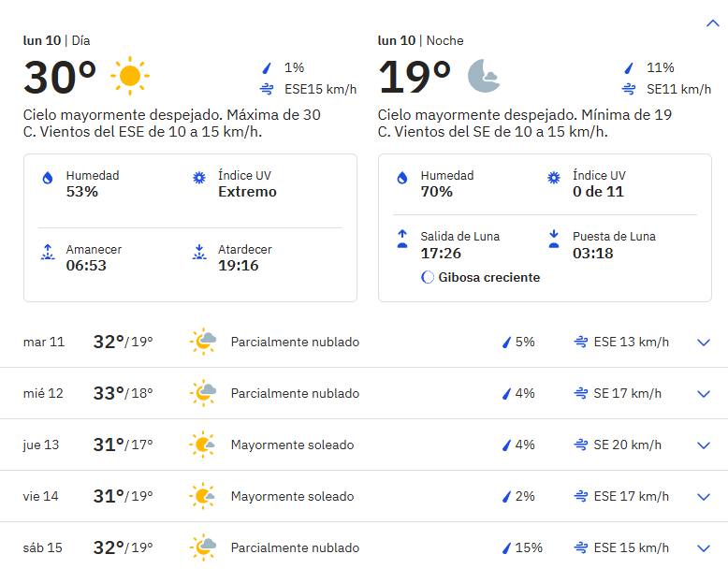The height and width of the screenshot is (569, 728).
Task: Click the Salida de Luna icon
Action: tap(402, 239)
